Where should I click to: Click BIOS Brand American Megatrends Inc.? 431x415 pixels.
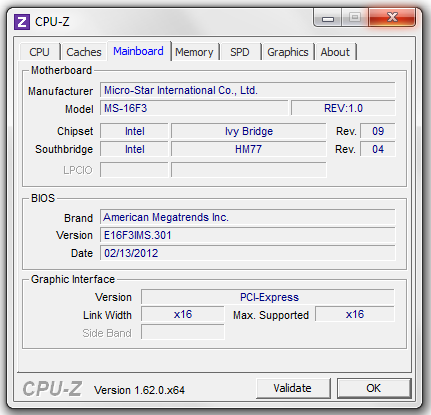tap(248, 217)
